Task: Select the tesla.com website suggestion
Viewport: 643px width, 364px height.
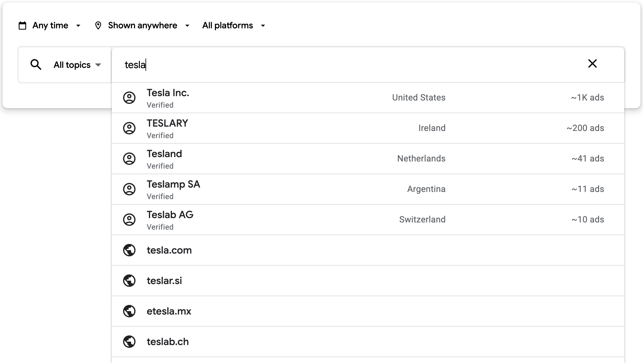Action: pos(169,250)
